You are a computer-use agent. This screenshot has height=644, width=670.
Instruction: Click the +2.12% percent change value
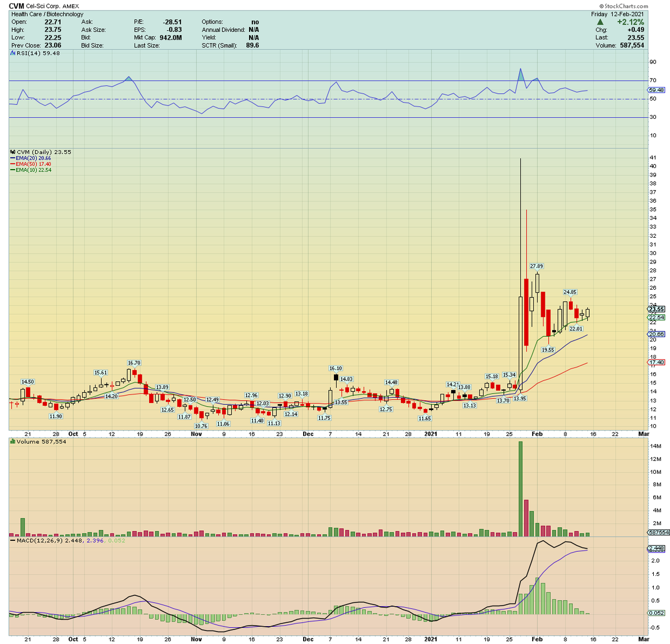[630, 22]
